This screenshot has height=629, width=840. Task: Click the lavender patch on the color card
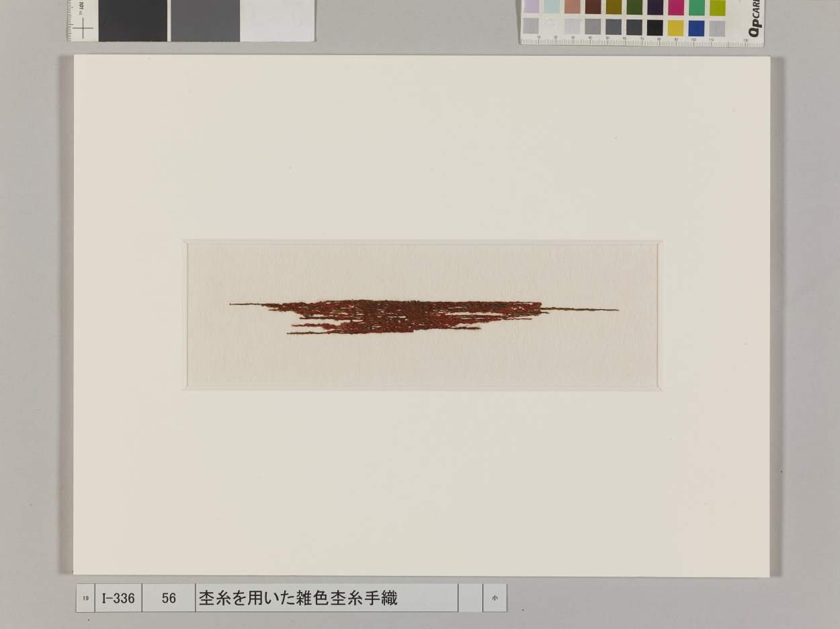coord(532,7)
